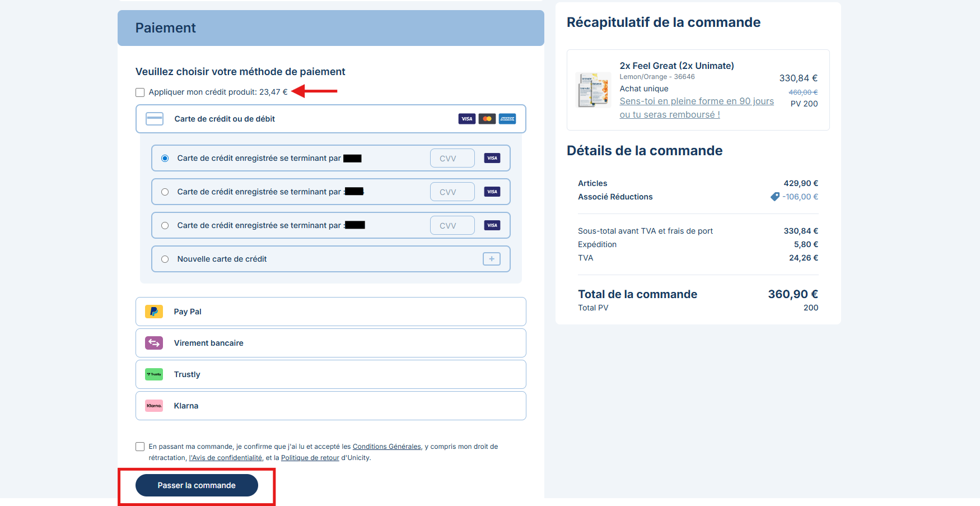980x506 pixels.
Task: Click the Mastercard logo icon
Action: click(487, 119)
